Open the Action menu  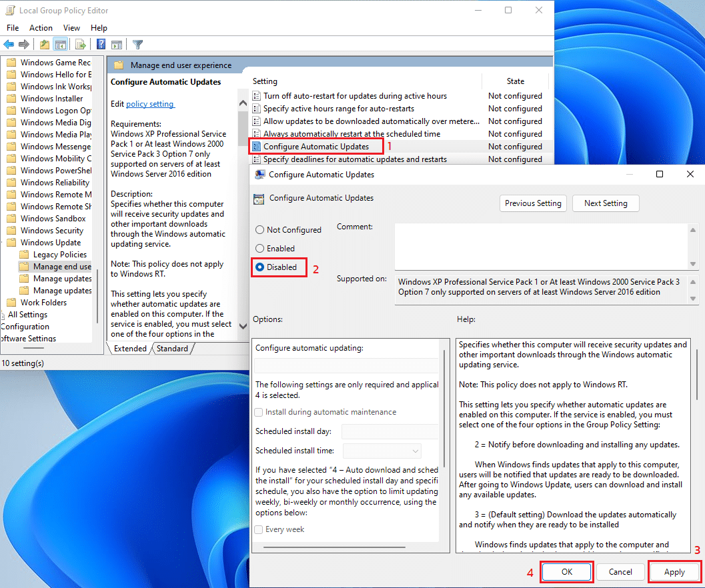(41, 28)
